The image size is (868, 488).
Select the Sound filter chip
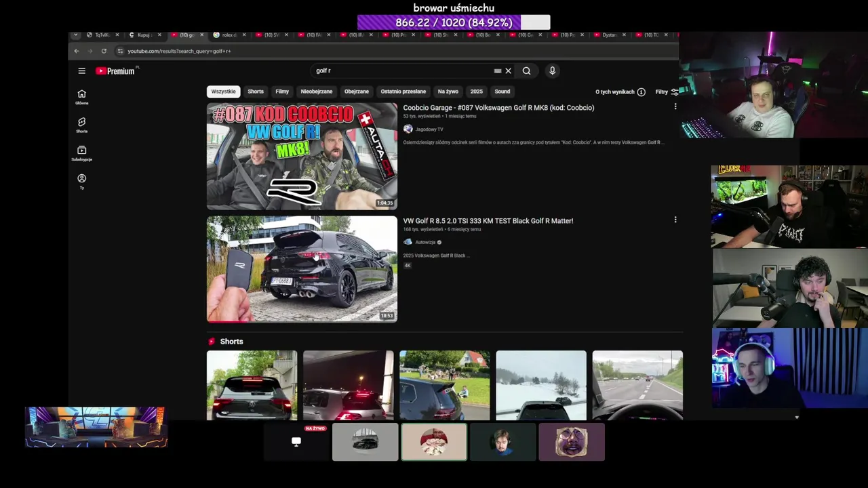tap(502, 91)
